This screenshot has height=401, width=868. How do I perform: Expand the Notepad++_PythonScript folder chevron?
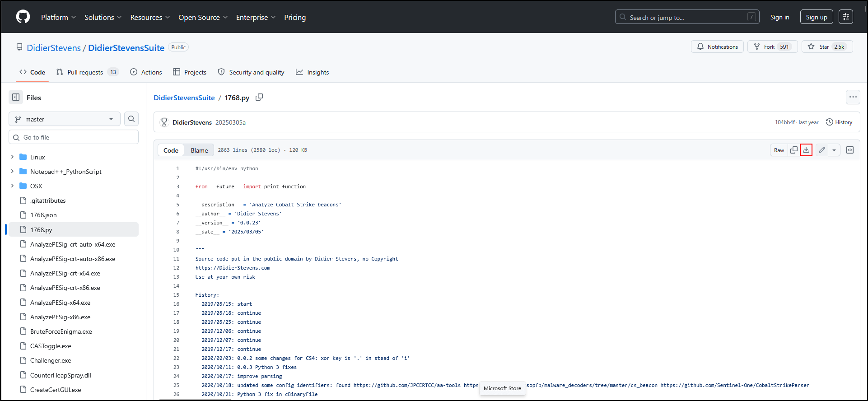point(12,172)
